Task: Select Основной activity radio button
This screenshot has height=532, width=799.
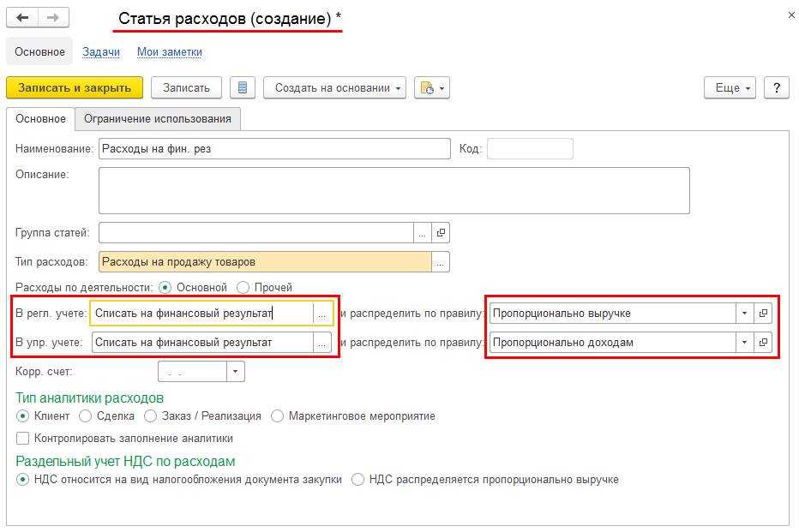Action: tap(165, 287)
